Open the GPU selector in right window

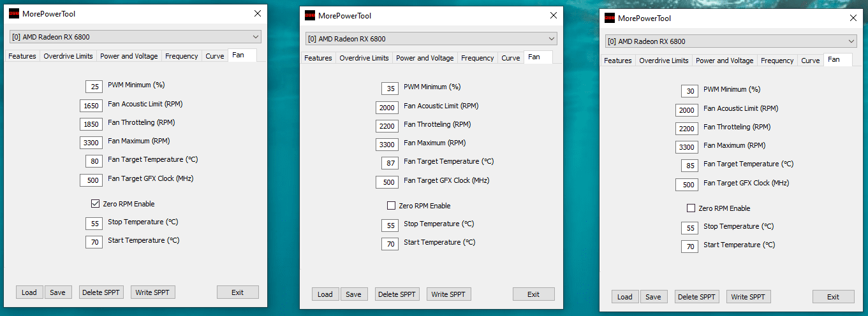coord(731,41)
